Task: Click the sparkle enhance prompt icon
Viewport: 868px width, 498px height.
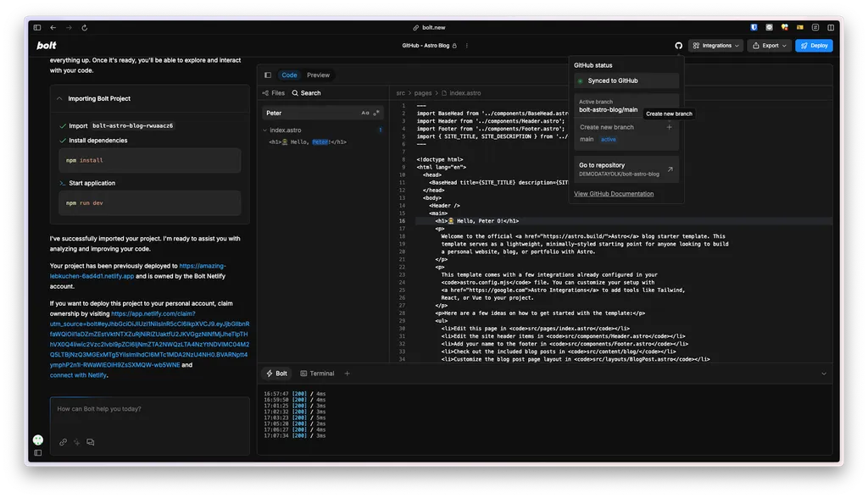Action: click(x=77, y=442)
